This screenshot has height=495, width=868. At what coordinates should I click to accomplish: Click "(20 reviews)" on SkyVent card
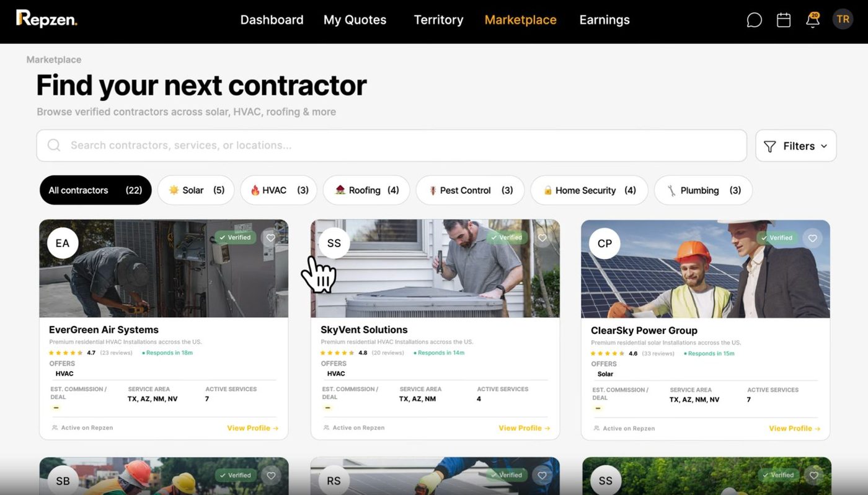tap(388, 353)
